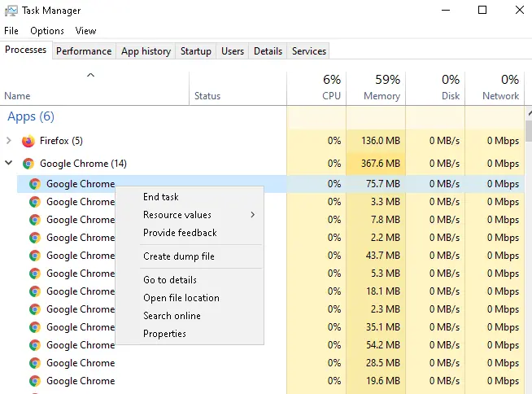The image size is (532, 394).
Task: Click Chrome icon in 43.7 MB row
Action: [x=35, y=256]
